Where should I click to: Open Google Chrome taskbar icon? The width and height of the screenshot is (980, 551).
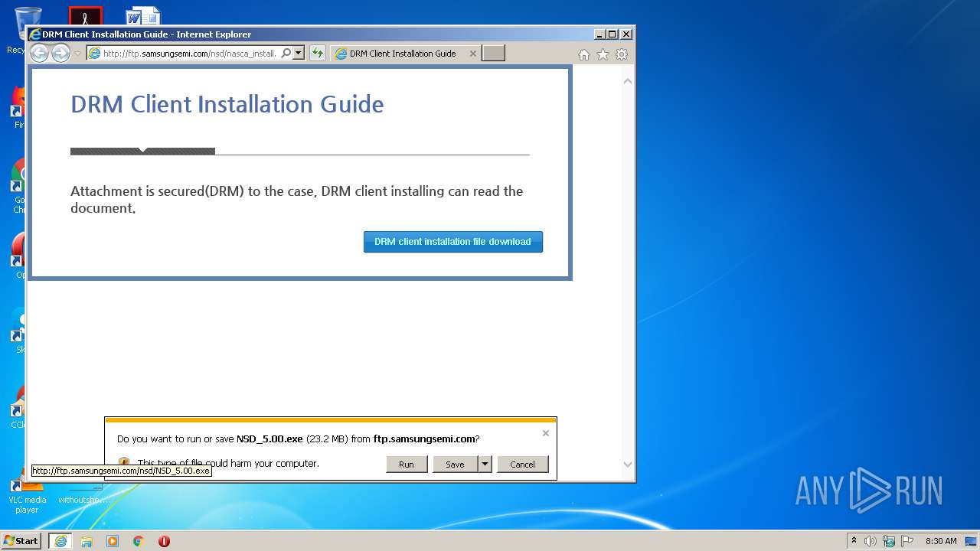[x=139, y=541]
